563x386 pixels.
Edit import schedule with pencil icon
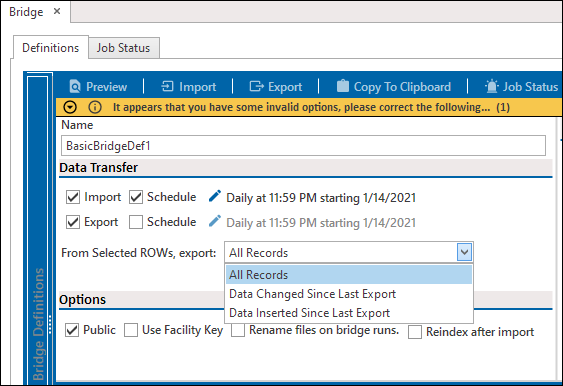point(215,196)
